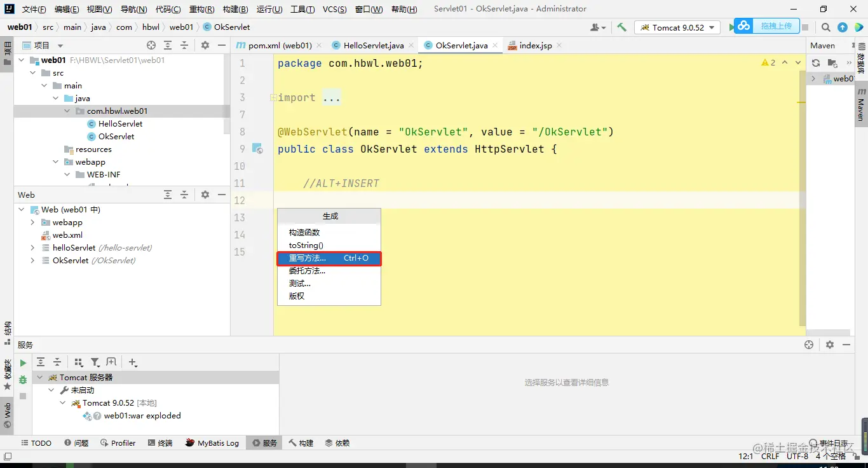This screenshot has width=868, height=468.
Task: Click the debug bug icon in 服务 panel
Action: [x=23, y=380]
